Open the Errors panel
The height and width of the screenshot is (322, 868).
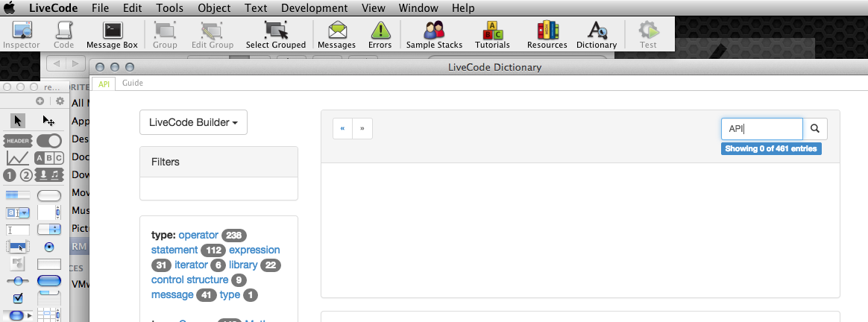(380, 35)
